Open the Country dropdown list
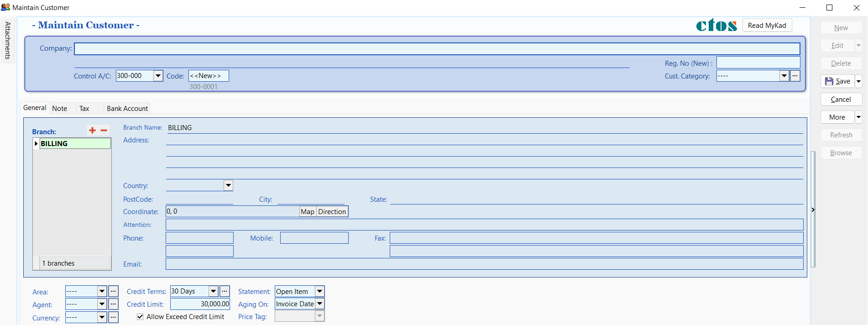Image resolution: width=868 pixels, height=325 pixels. point(228,185)
